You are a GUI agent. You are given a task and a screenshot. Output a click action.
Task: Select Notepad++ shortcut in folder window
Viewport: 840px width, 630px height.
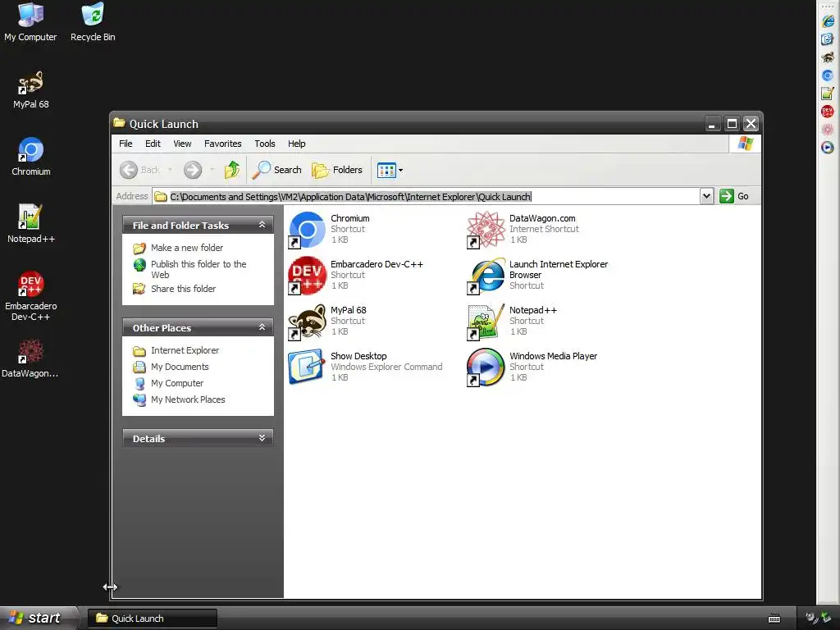513,322
